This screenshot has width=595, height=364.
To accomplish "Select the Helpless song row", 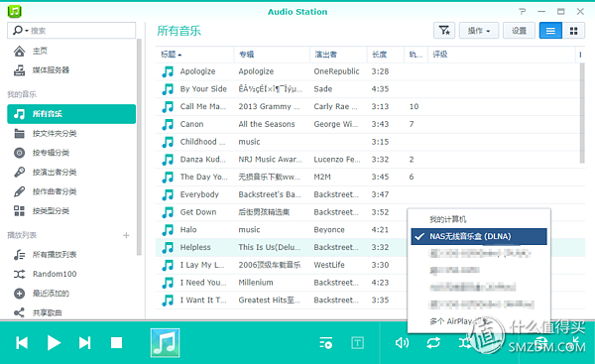I will click(281, 247).
